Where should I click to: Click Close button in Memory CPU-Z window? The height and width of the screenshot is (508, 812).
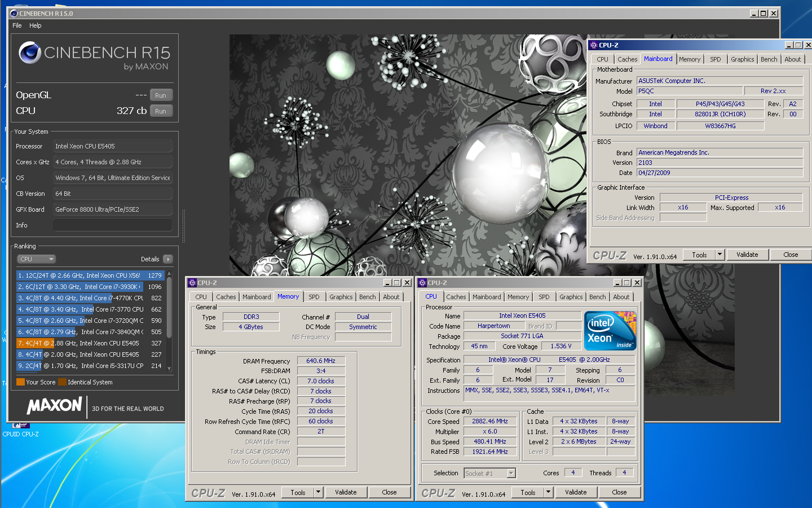389,493
